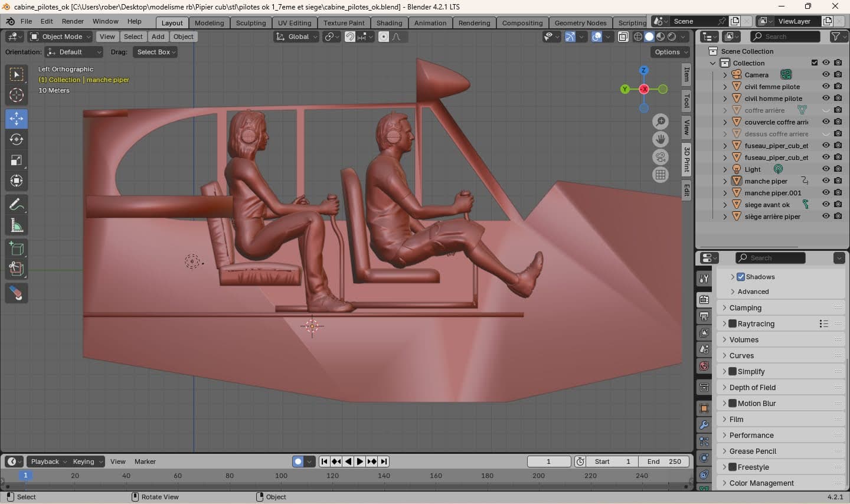Select the Cursor tool in the toolbar
The height and width of the screenshot is (504, 850).
point(17,95)
